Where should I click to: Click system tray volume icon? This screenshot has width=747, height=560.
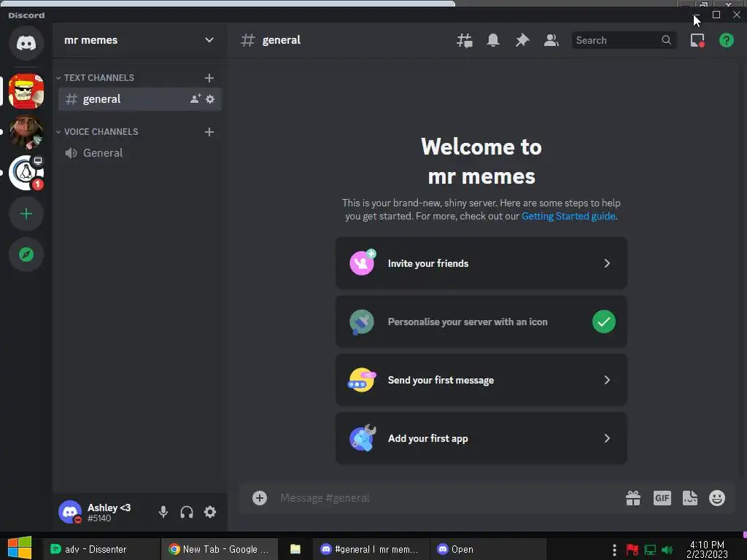click(x=667, y=550)
